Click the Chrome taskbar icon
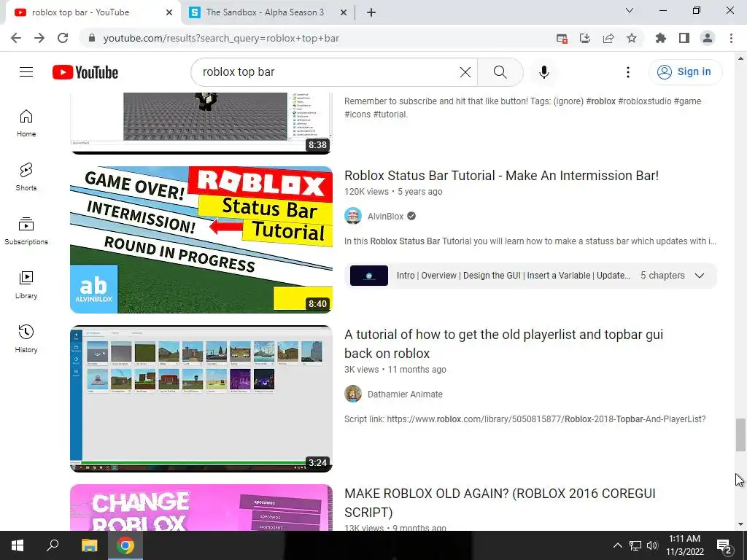 coord(125,545)
